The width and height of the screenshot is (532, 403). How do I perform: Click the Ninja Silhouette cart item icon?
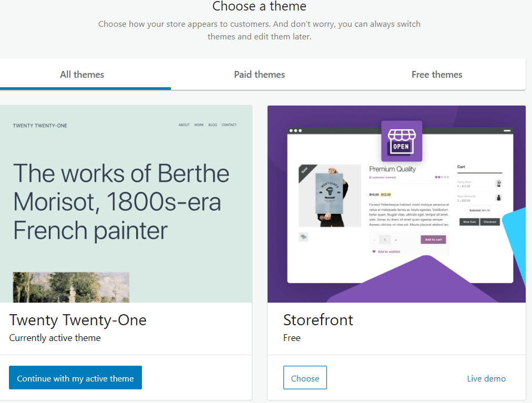(498, 198)
